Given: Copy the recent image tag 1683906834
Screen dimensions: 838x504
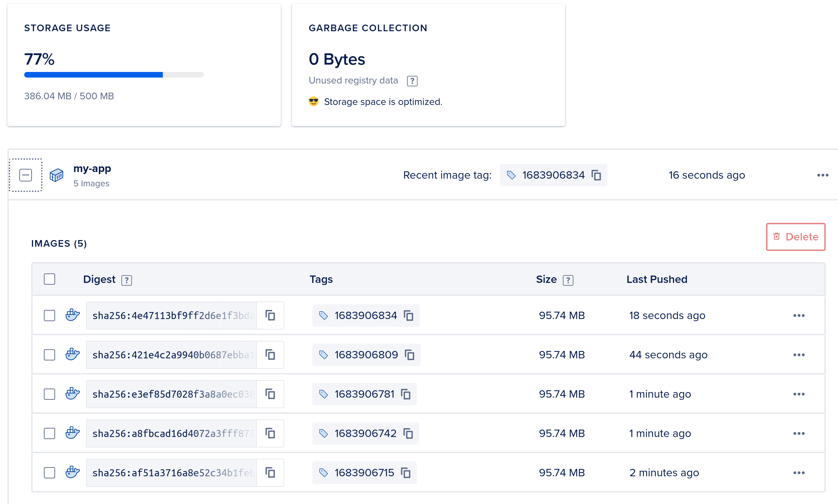Looking at the screenshot, I should click(597, 175).
